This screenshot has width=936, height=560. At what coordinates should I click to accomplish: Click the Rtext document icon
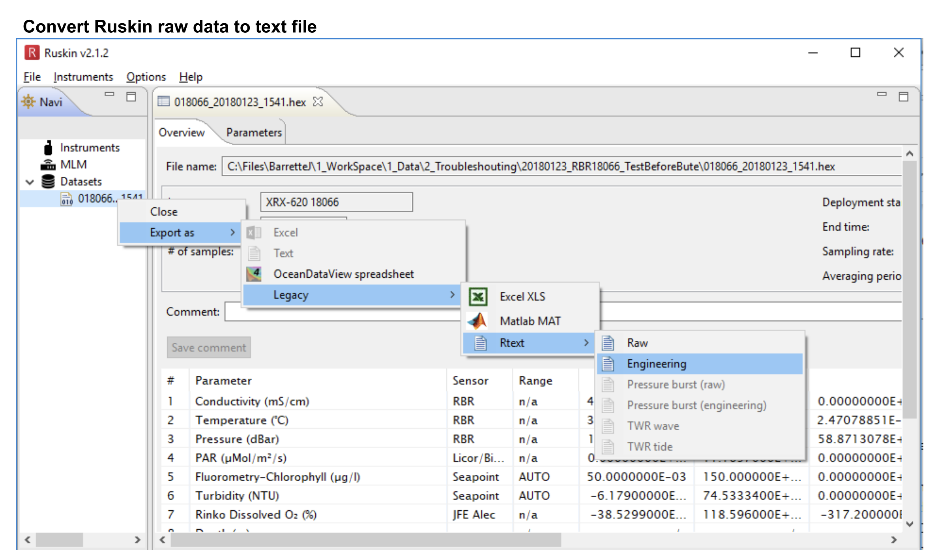(x=480, y=343)
